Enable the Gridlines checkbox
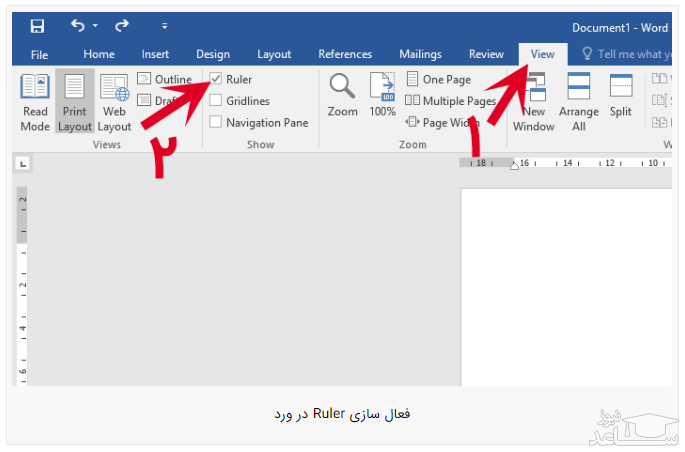Viewport: 685px width, 452px height. [216, 101]
